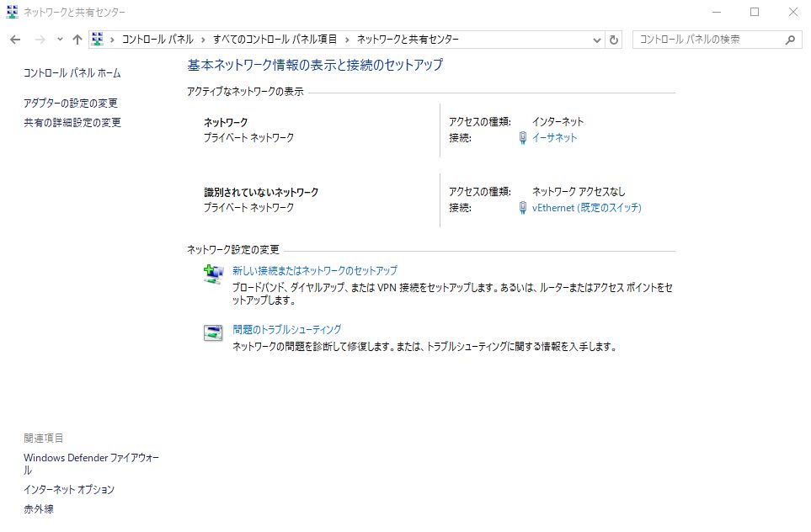Expand the chevron after すべてのコントロール パネル項目 breadcrumb
The image size is (811, 532).
[347, 40]
